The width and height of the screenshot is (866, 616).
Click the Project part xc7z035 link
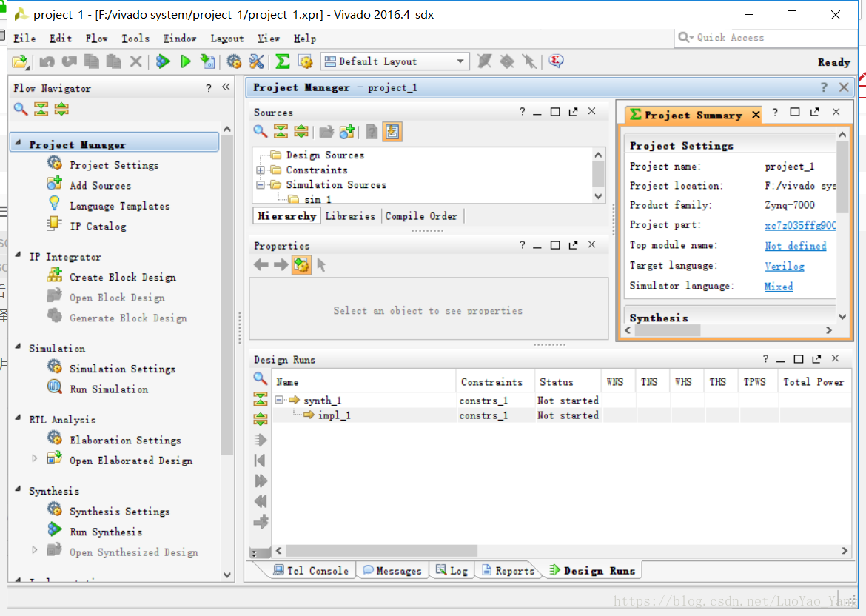pos(799,225)
